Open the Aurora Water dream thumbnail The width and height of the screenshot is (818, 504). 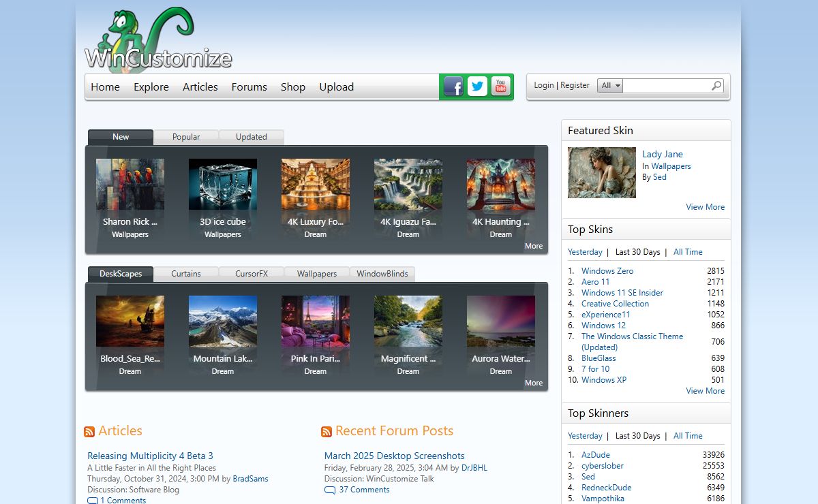coord(501,321)
